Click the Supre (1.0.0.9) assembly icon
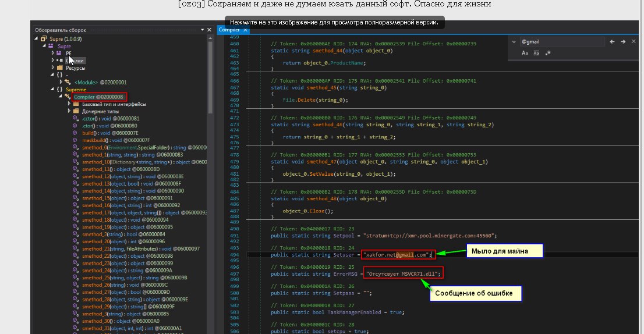Screen dimensions: 644x334 pyautogui.click(x=43, y=38)
